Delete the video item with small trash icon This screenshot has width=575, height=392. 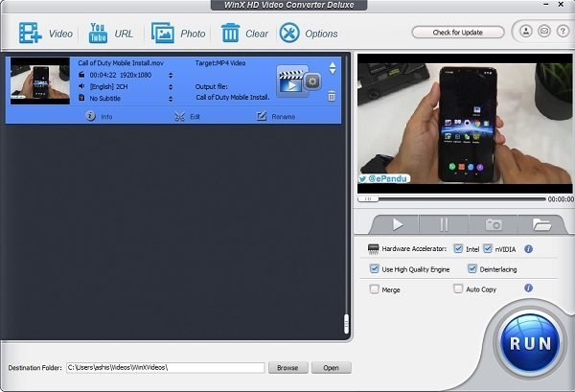332,96
